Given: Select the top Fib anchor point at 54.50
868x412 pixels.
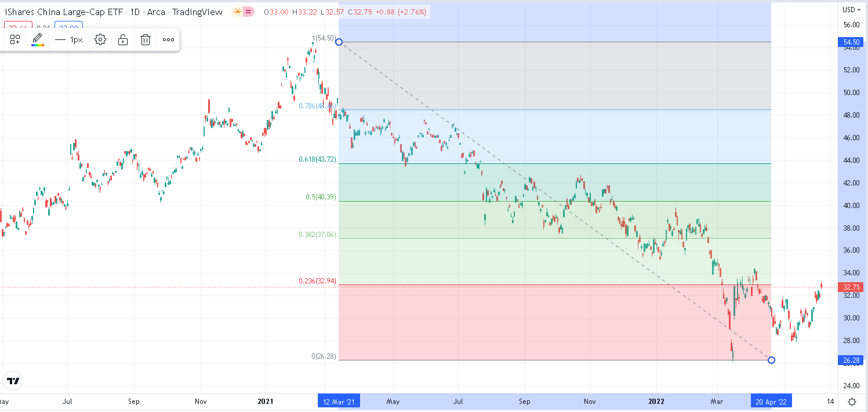Looking at the screenshot, I should point(339,42).
